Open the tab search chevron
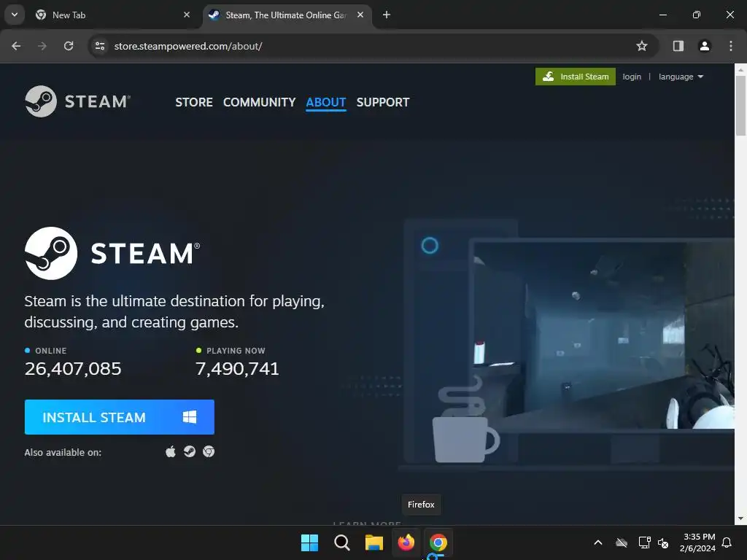The height and width of the screenshot is (560, 747). (x=15, y=15)
